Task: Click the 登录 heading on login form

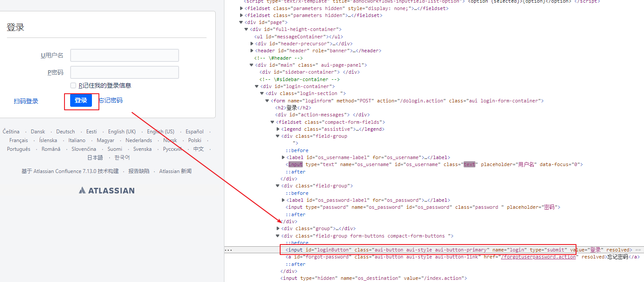Action: 15,27
